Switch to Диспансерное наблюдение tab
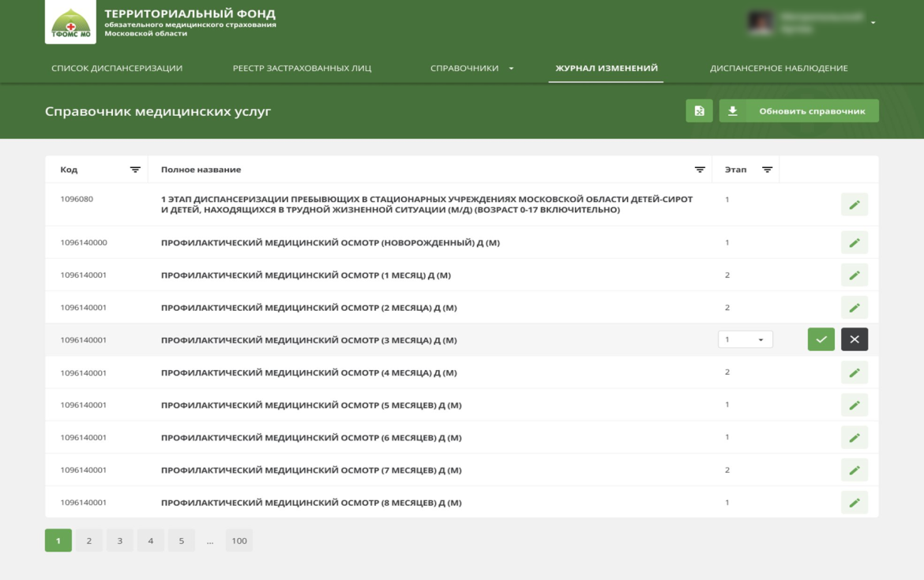 [779, 69]
